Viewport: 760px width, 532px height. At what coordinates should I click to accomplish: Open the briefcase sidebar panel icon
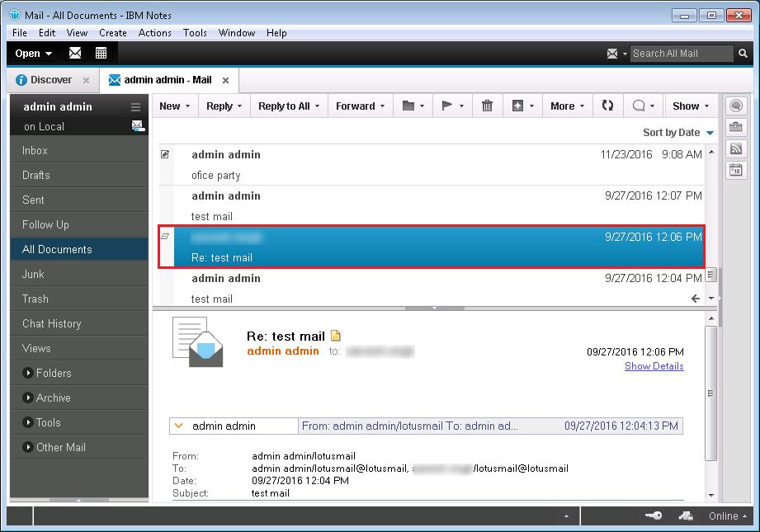click(x=736, y=127)
